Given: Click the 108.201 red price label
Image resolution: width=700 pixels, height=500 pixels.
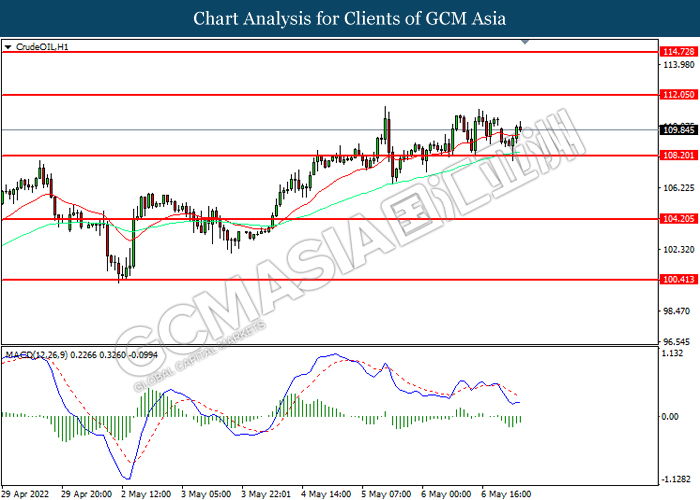Looking at the screenshot, I should 679,155.
